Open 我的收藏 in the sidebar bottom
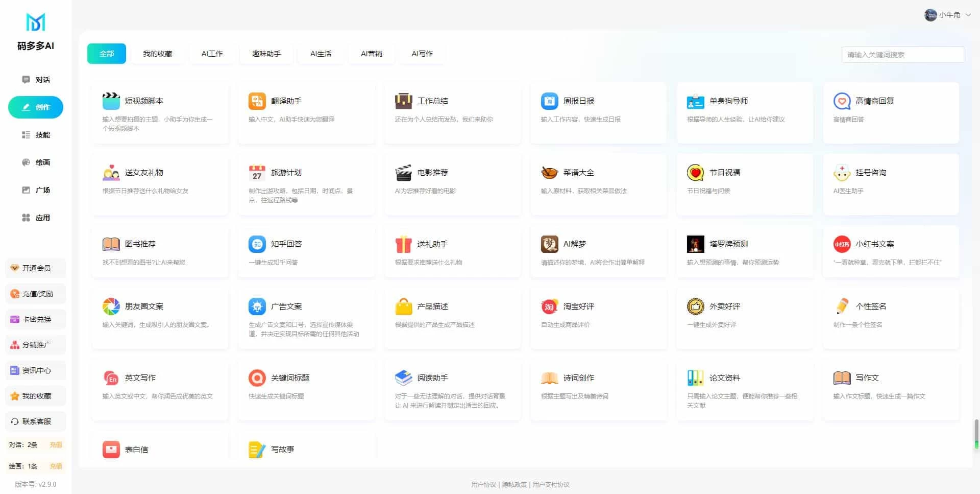This screenshot has height=494, width=980. pos(36,396)
